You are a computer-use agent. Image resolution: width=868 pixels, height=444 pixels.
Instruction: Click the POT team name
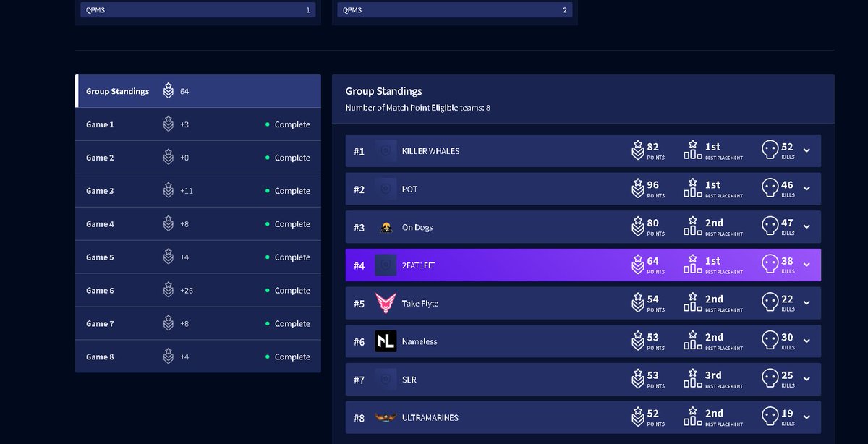409,189
